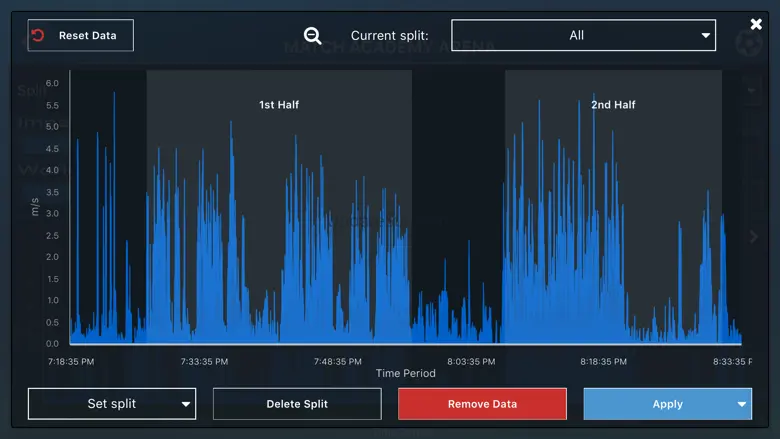Click the red Remove Data button
The image size is (780, 439).
pyautogui.click(x=482, y=404)
